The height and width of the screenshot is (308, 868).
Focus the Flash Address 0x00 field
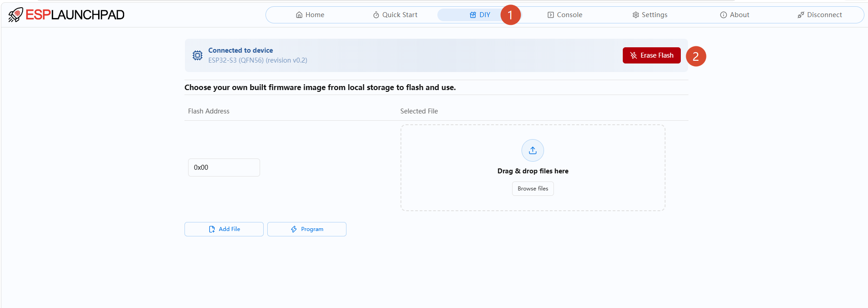point(224,168)
